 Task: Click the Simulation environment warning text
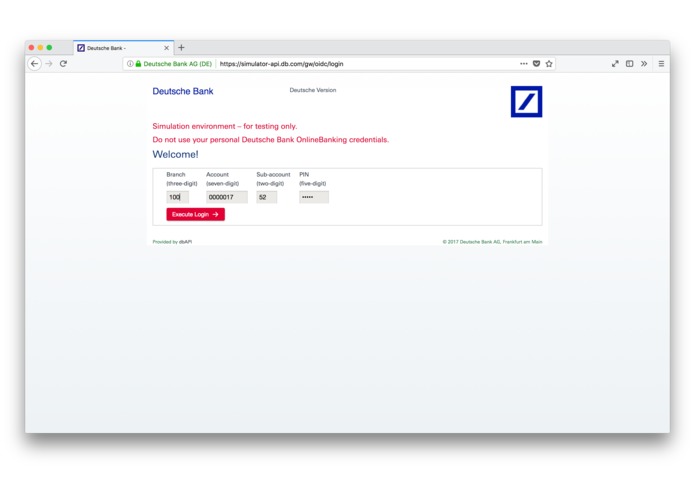[225, 126]
